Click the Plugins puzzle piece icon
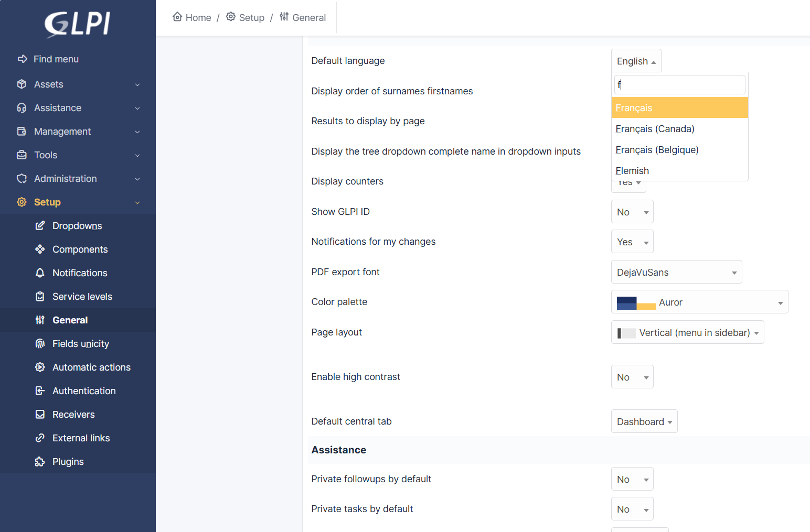Viewport: 810px width, 532px height. [x=40, y=462]
